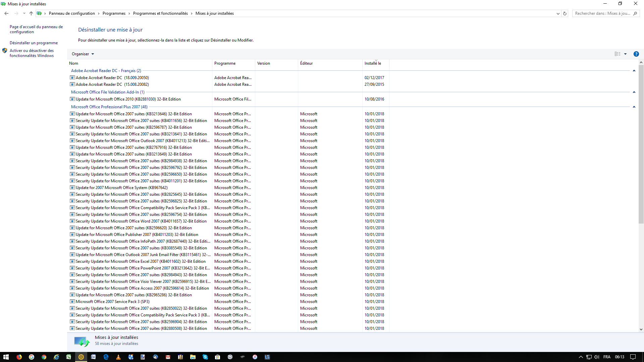Screen dimensions: 644x362
Task: Open Page d'accueil du panneau de configuration
Action: (36, 29)
